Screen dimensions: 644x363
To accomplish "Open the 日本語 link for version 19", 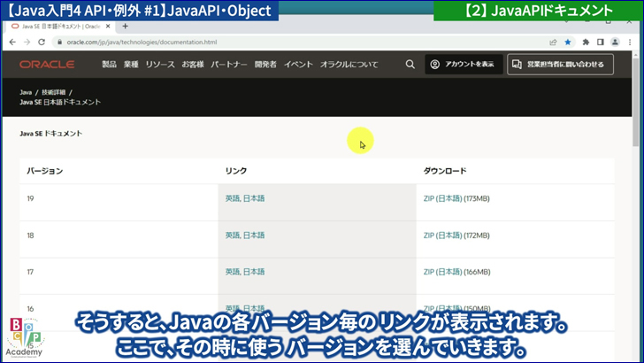I will [x=254, y=198].
